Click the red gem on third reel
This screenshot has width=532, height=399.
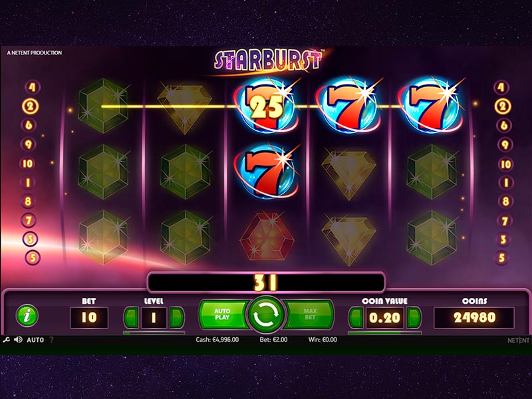point(267,237)
